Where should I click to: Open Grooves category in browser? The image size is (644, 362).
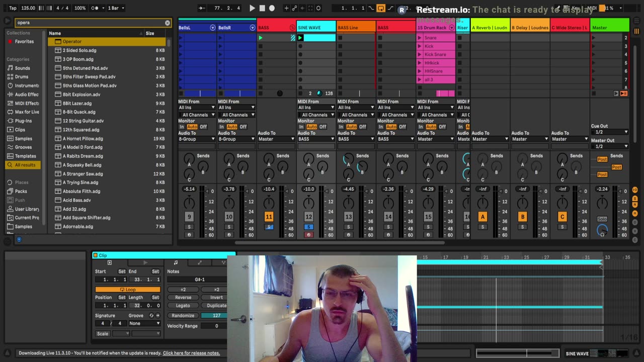click(23, 147)
